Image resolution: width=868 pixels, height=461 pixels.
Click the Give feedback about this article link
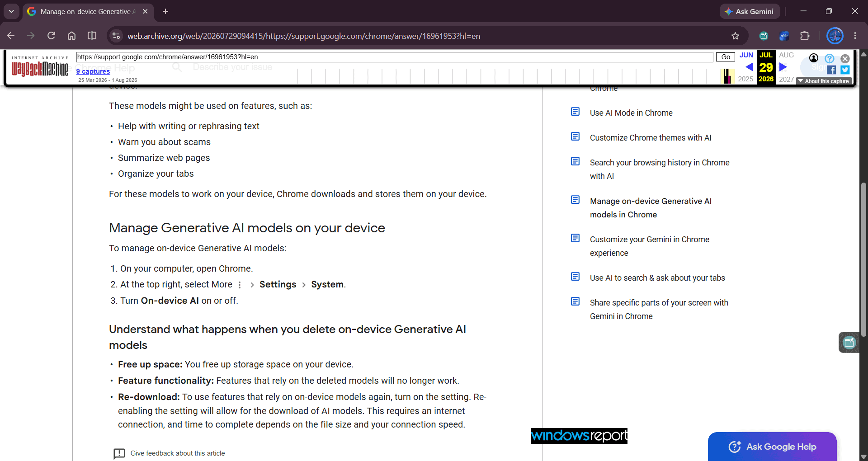tap(178, 453)
